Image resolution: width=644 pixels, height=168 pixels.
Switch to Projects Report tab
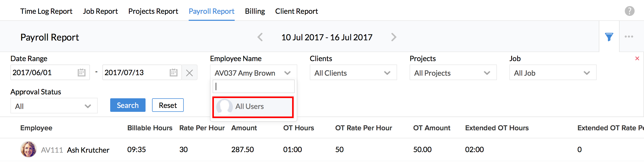point(153,11)
